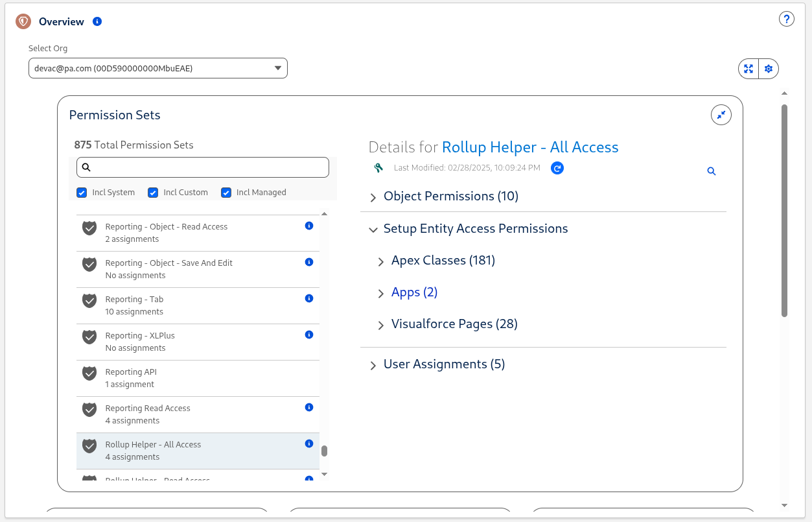Select Reporting - Object - Save And Edit permission set
The image size is (812, 522).
(x=198, y=269)
